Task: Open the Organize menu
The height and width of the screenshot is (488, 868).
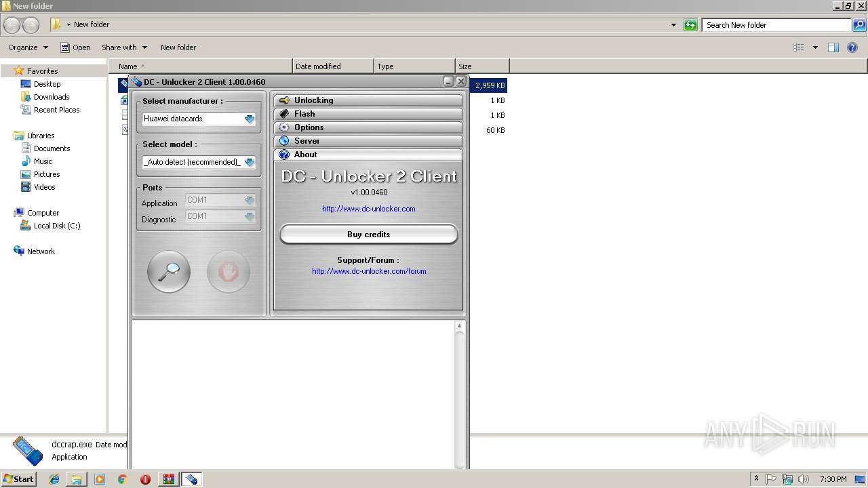Action: coord(28,47)
